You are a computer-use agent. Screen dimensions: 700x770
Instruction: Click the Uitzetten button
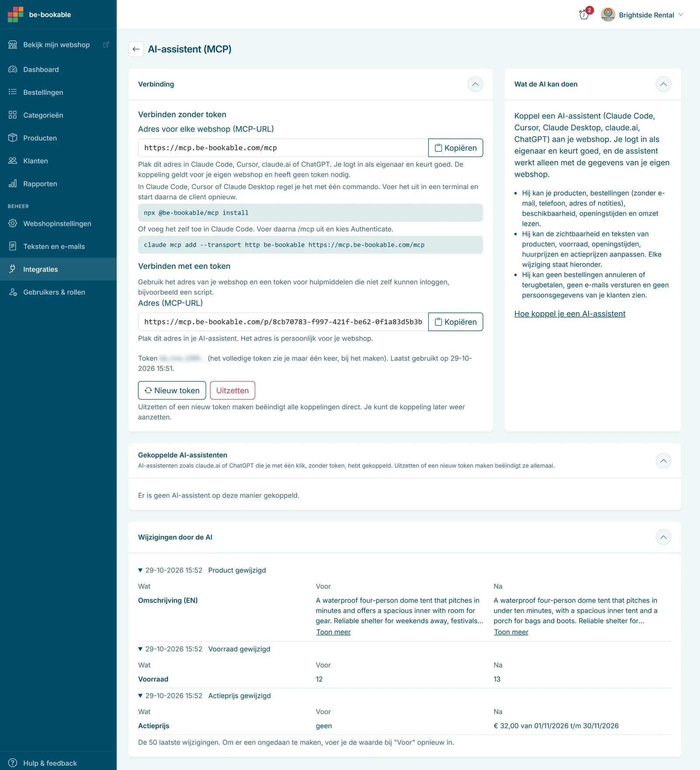pos(232,390)
